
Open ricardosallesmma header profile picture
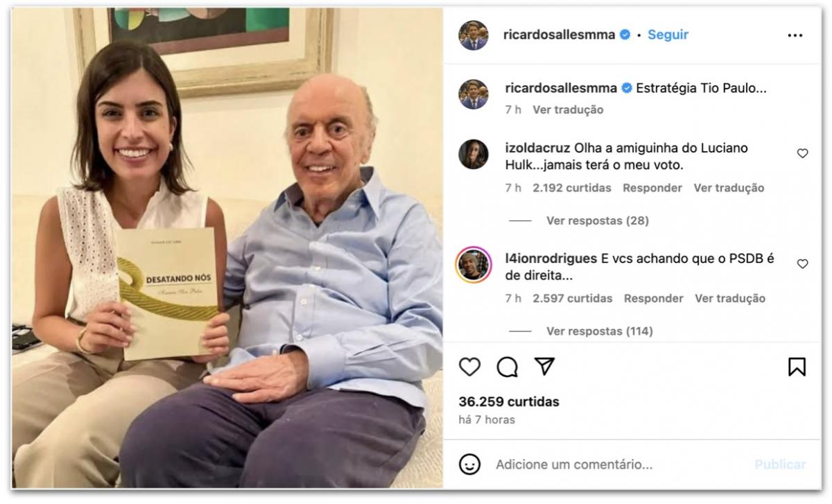click(x=474, y=35)
